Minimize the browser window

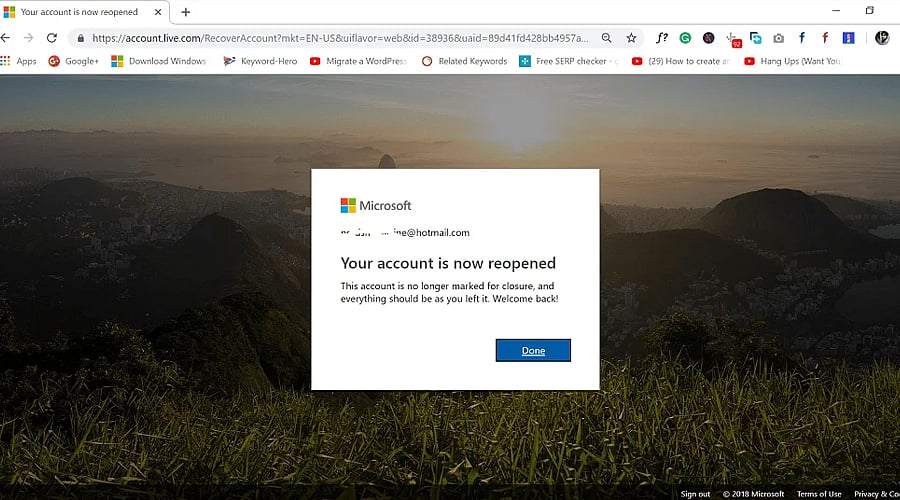pyautogui.click(x=836, y=10)
